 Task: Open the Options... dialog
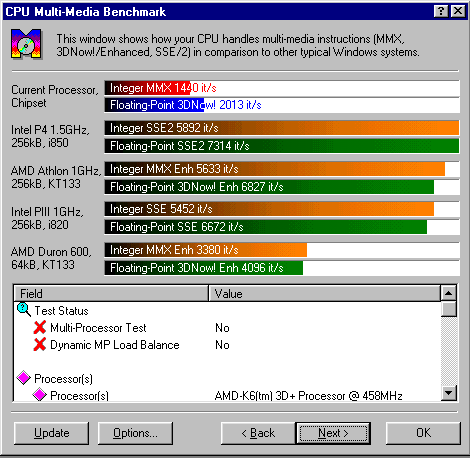click(x=135, y=433)
